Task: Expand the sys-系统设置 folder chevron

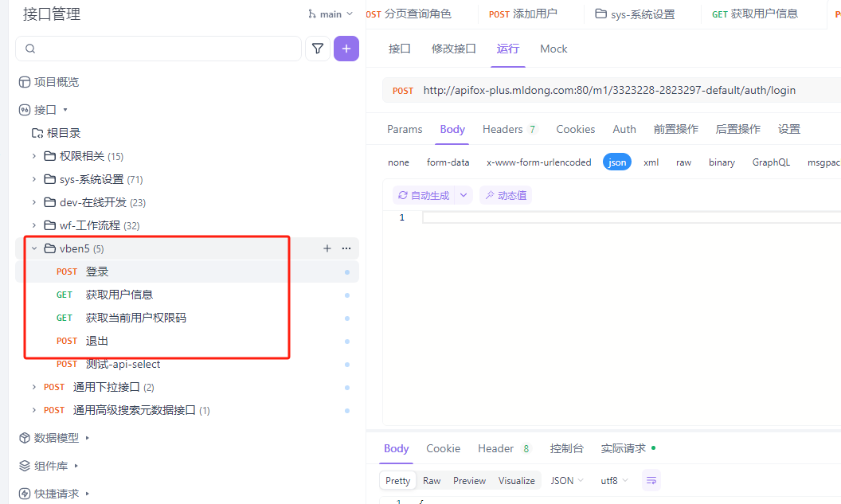Action: tap(34, 179)
